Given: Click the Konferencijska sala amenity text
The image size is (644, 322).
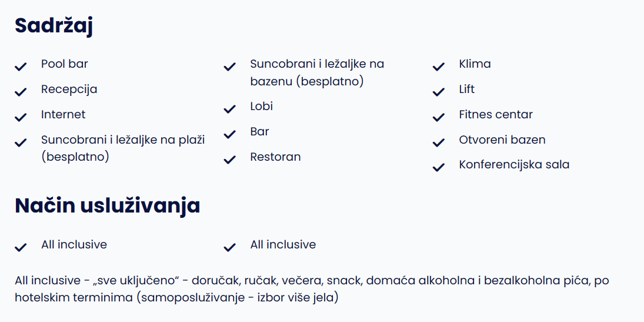Looking at the screenshot, I should click(514, 164).
